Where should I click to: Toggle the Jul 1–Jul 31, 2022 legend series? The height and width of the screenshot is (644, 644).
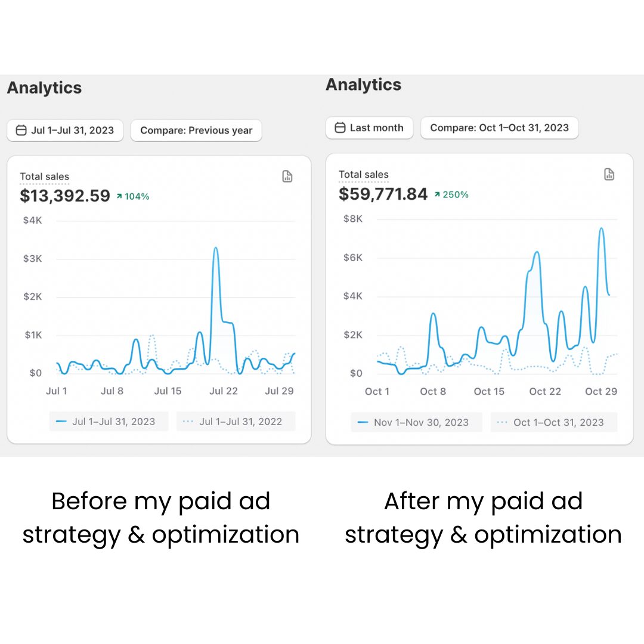(x=236, y=422)
